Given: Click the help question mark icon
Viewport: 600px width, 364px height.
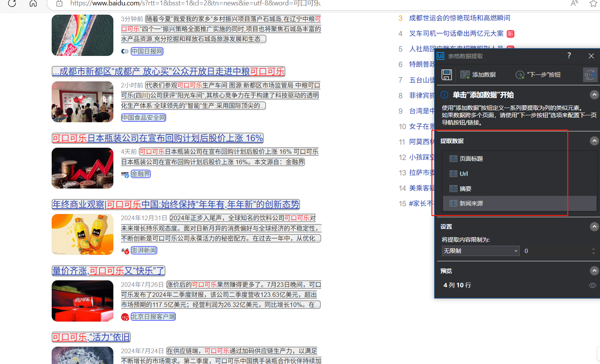Looking at the screenshot, I should 569,56.
